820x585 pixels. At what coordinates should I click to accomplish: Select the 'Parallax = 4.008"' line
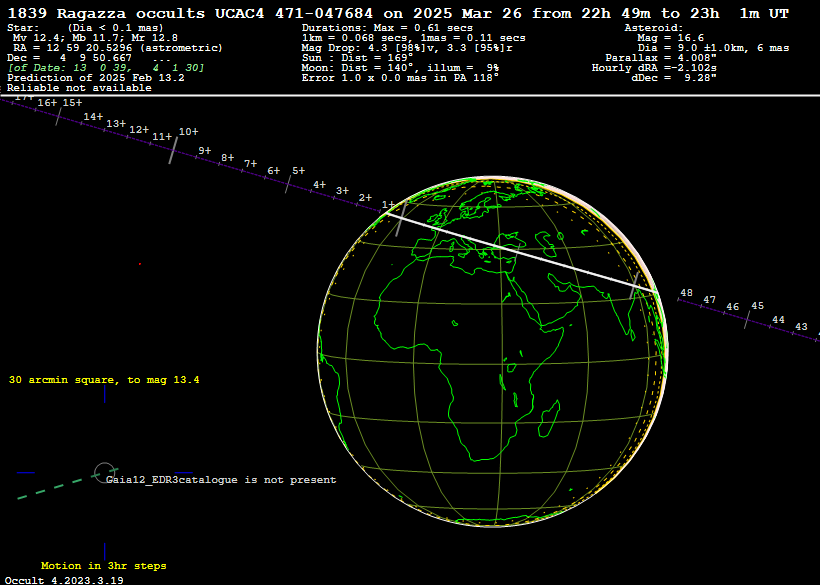(x=661, y=58)
